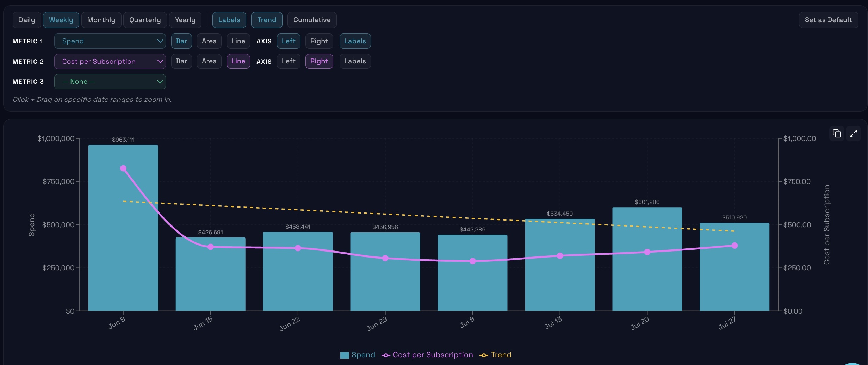This screenshot has width=868, height=365.
Task: Click the $601,286 bar label
Action: coord(647,202)
